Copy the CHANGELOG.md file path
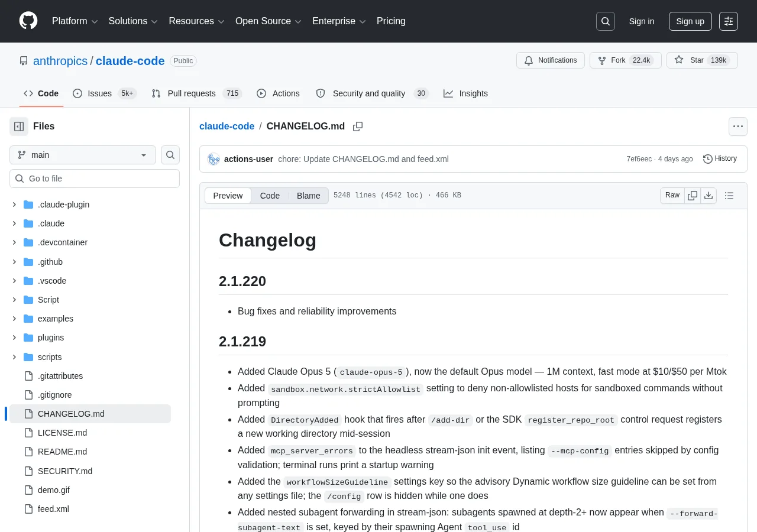757x532 pixels. pos(358,126)
